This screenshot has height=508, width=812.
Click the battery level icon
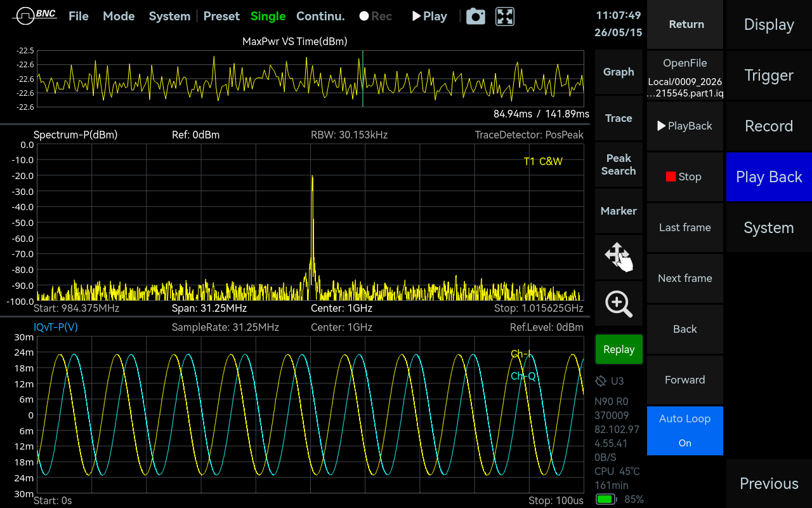[x=606, y=499]
